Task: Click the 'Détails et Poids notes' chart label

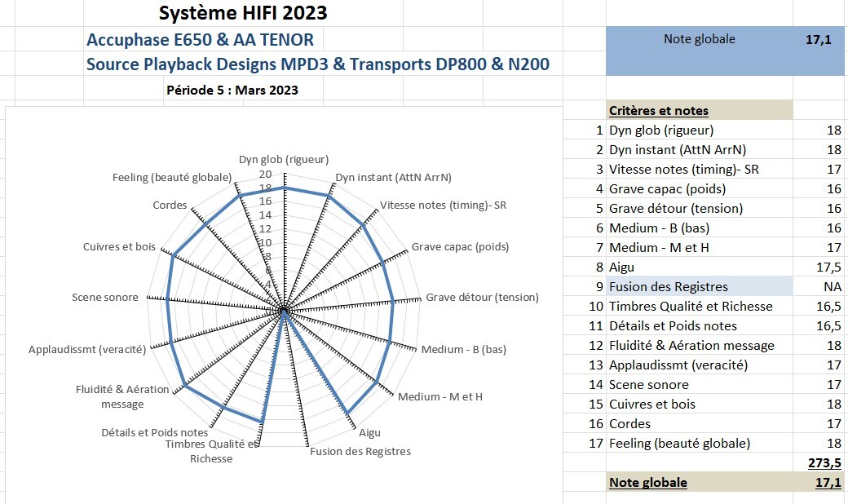Action: pyautogui.click(x=155, y=432)
